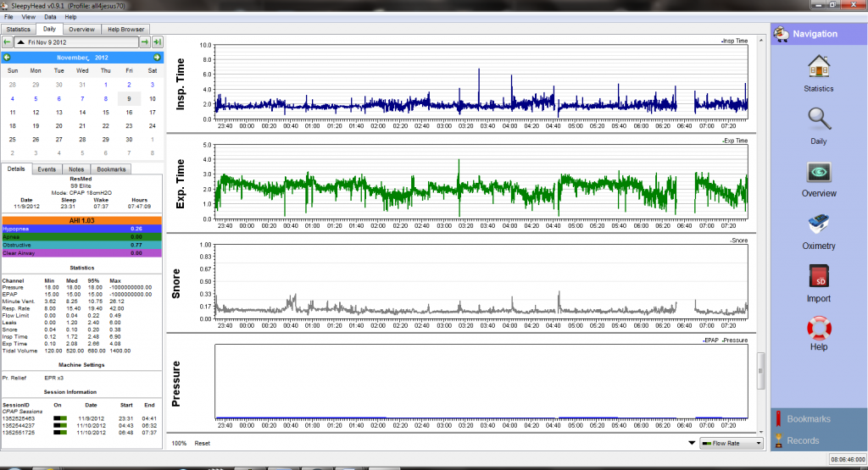Open Daily view from Navigation sidebar
Viewport: 868px width, 470px height.
[x=818, y=126]
